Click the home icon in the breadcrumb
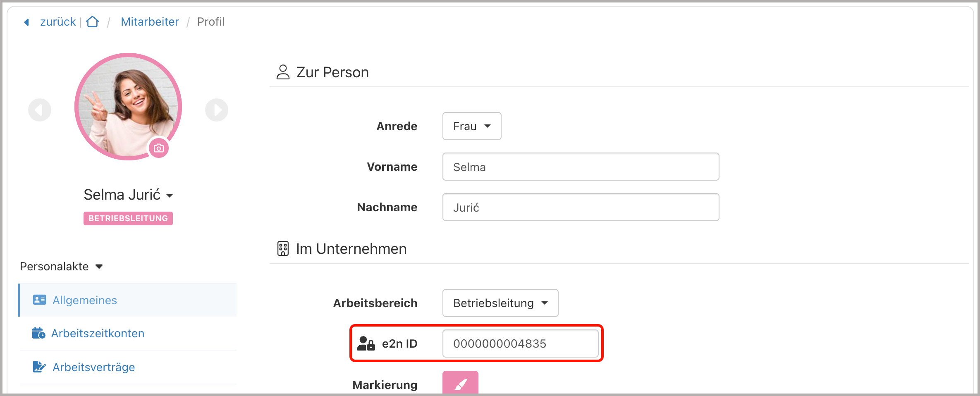 coord(92,21)
